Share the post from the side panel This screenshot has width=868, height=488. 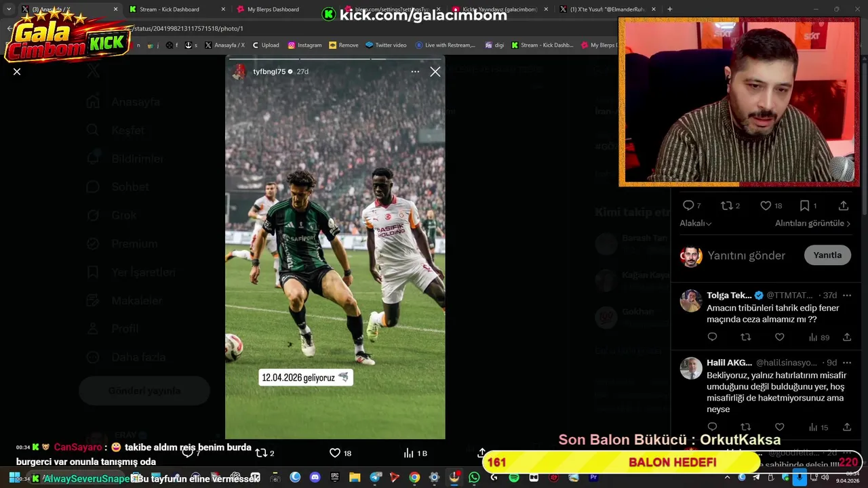(x=844, y=205)
